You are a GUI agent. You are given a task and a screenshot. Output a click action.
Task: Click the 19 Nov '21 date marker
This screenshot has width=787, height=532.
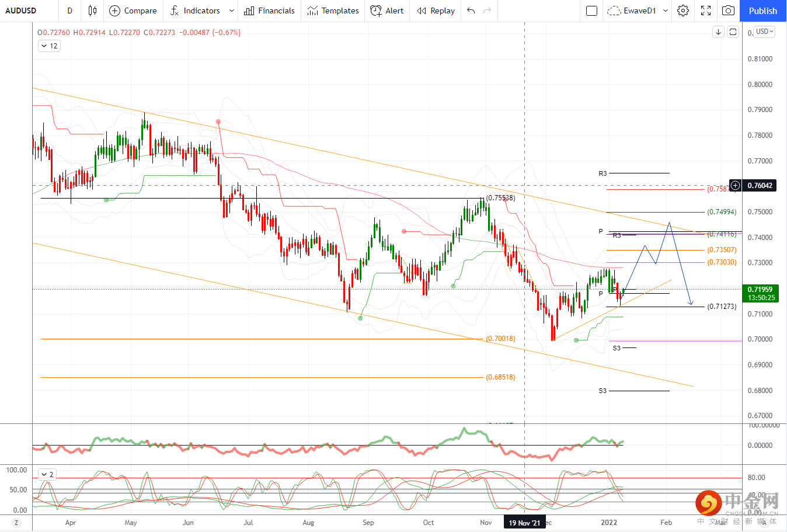(x=524, y=523)
